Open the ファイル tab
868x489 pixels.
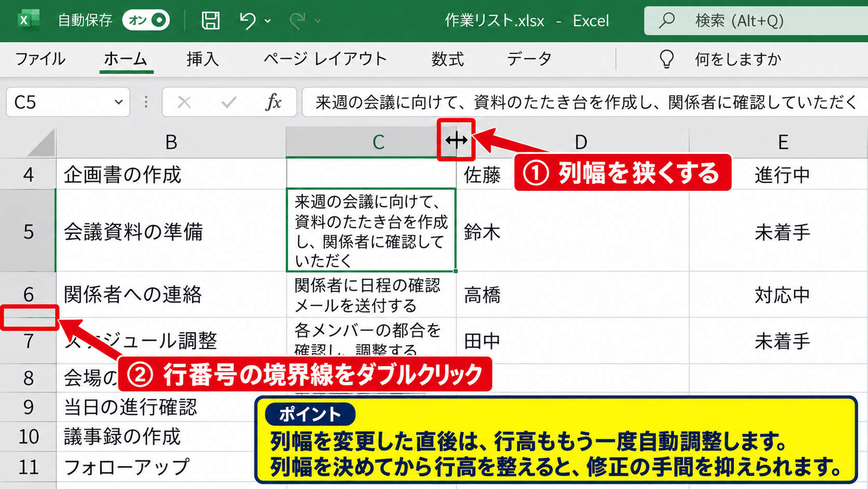click(x=40, y=59)
